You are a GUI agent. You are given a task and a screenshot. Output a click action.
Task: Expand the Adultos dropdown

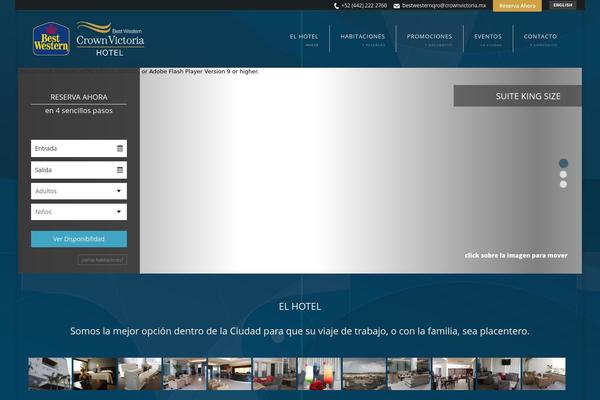tap(79, 191)
